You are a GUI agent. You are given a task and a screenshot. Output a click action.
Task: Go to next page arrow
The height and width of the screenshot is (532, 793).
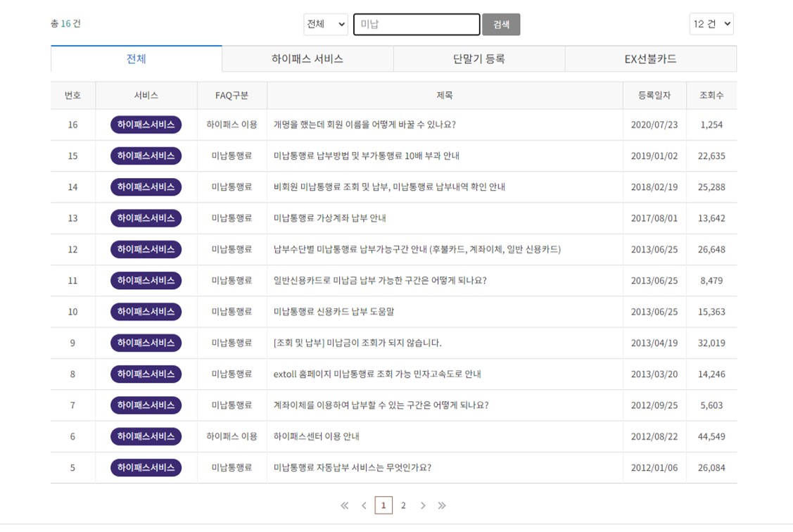[x=423, y=505]
